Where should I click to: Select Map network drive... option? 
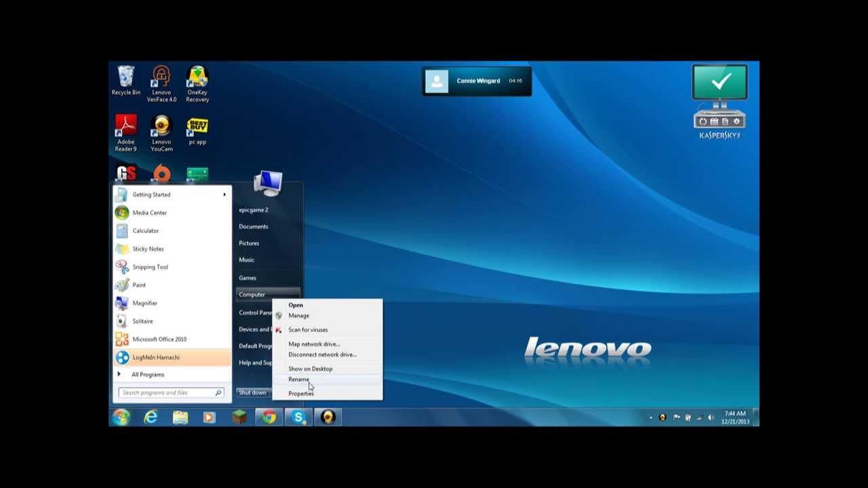click(328, 344)
